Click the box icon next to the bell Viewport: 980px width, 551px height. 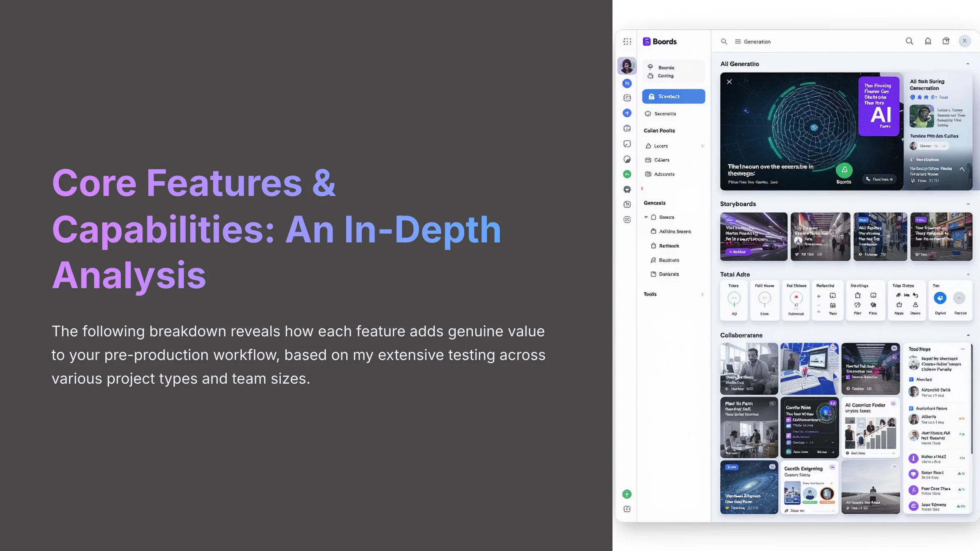(946, 41)
